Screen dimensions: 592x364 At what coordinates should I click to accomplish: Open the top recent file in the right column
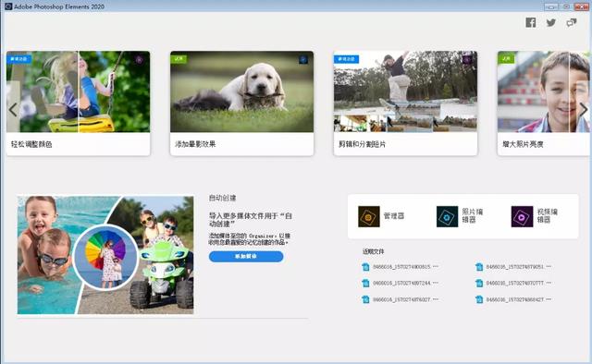coord(513,267)
